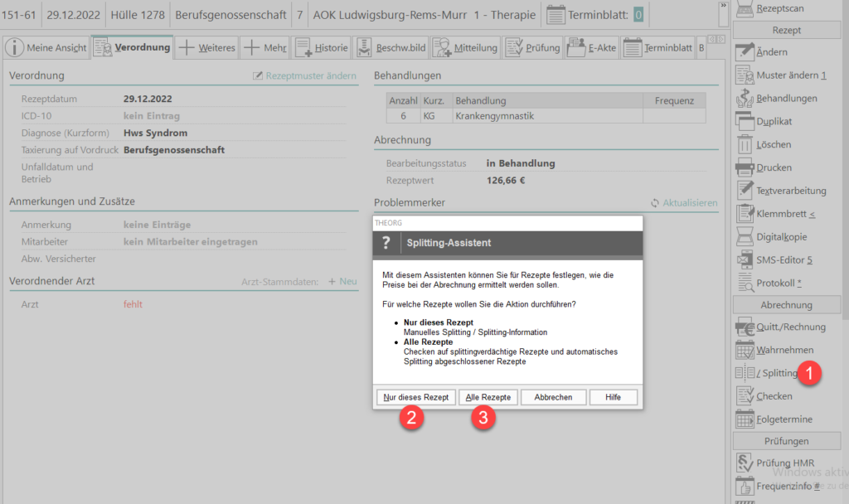Click the Rezeptscan icon in sidebar
Image resolution: width=849 pixels, height=504 pixels.
[745, 8]
